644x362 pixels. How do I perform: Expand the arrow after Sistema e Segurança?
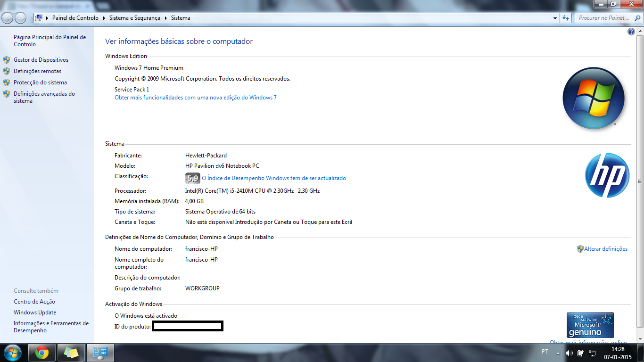165,18
